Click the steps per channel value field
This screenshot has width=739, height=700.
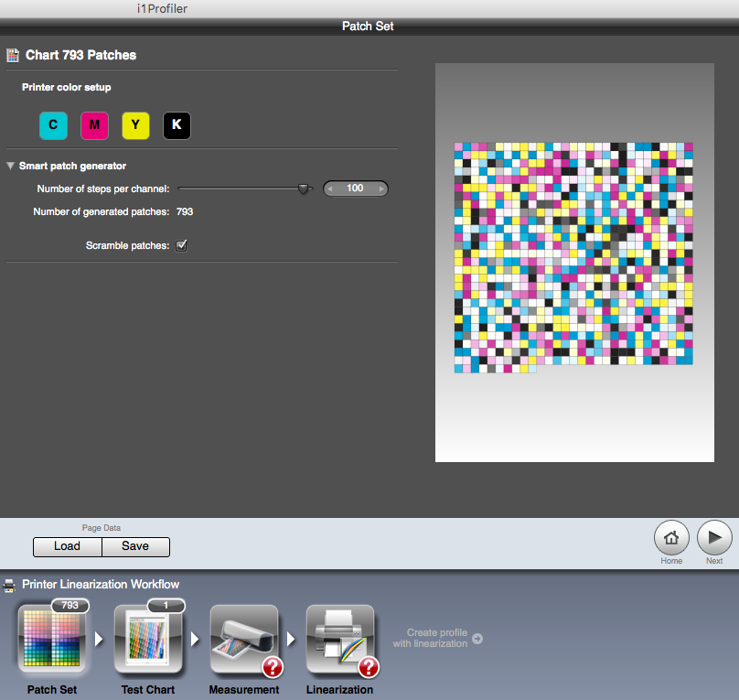[356, 188]
